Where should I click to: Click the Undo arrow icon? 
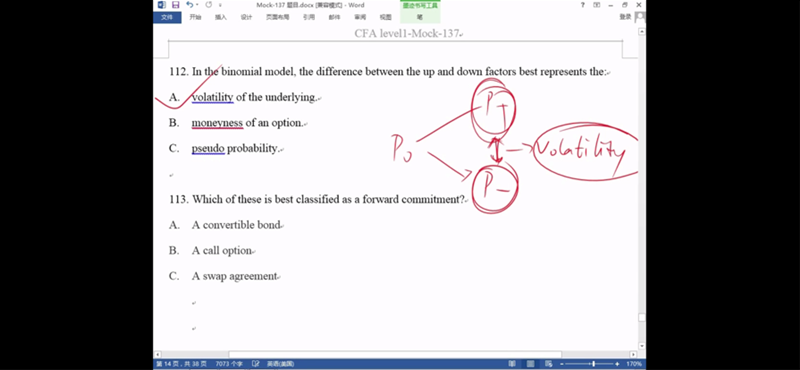point(190,5)
